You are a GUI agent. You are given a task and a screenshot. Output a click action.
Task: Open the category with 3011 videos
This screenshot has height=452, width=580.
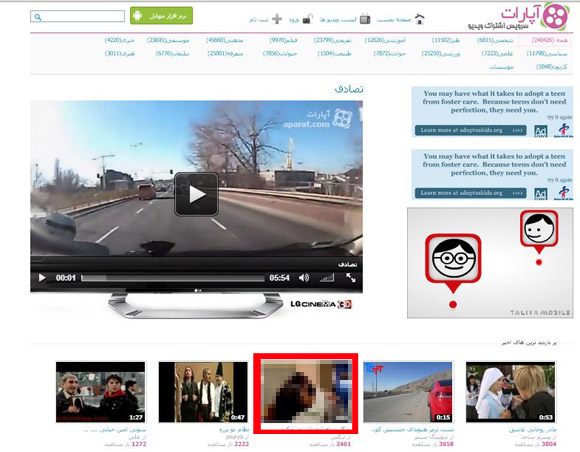[119, 54]
